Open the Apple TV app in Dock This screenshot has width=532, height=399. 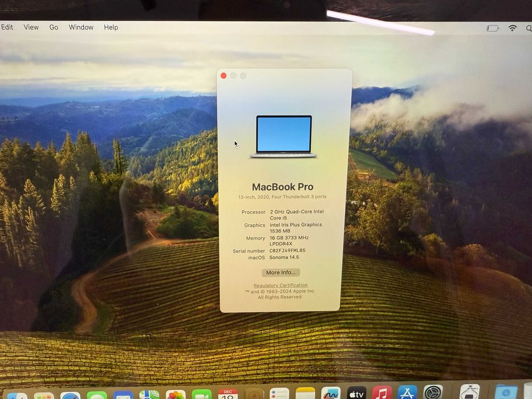point(356,393)
